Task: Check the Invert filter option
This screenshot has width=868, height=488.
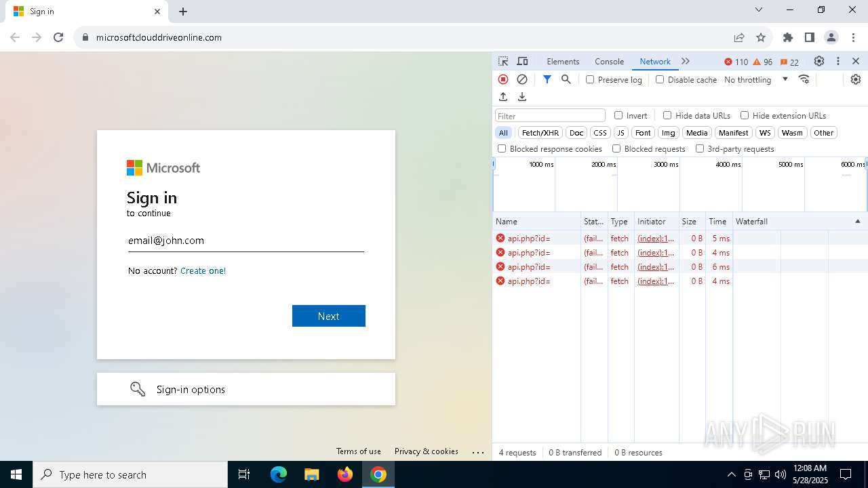Action: (618, 115)
